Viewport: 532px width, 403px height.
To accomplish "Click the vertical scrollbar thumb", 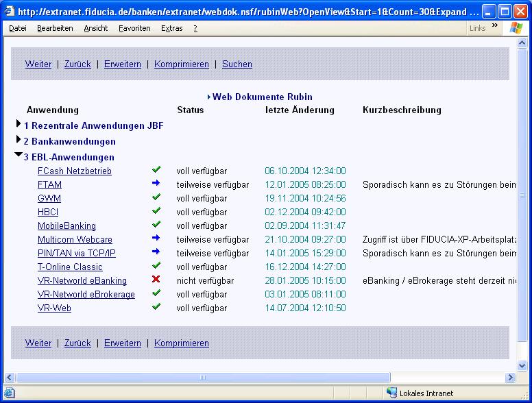I will pos(522,195).
